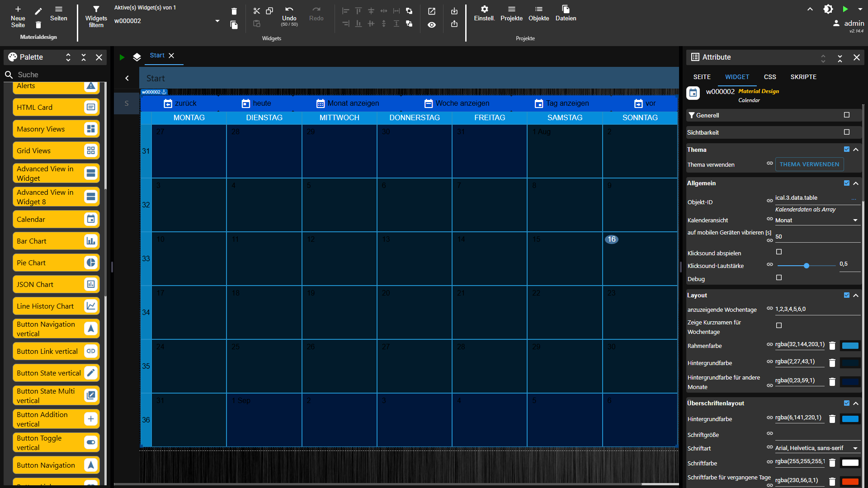The width and height of the screenshot is (868, 488).
Task: Click the export widgets icon in toolbar
Action: [454, 24]
